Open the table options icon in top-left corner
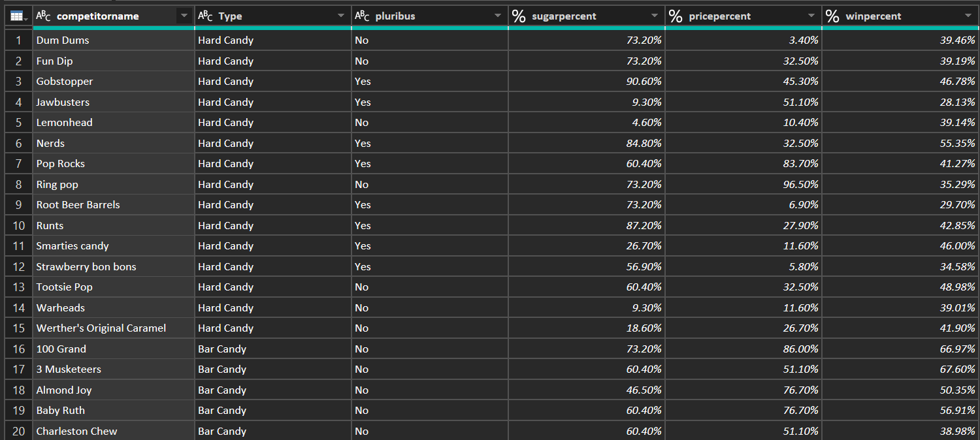Screen dimensions: 980x440 (17, 16)
